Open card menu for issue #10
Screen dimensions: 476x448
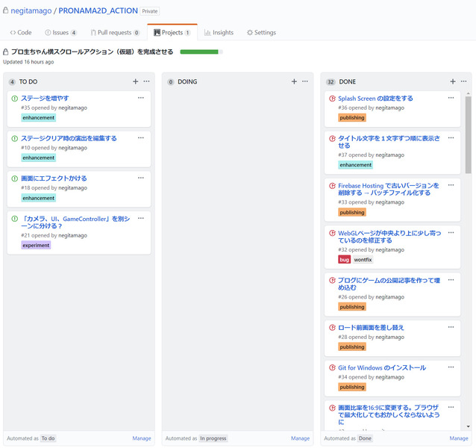(x=141, y=138)
